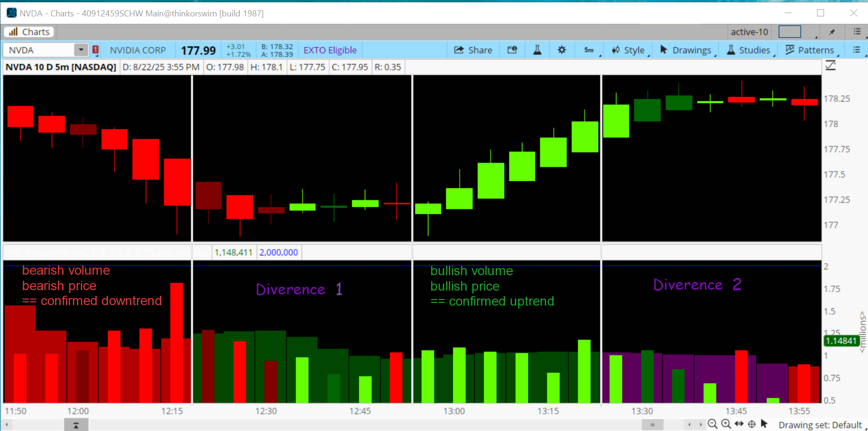The height and width of the screenshot is (431, 868).
Task: Click the small left scroll arrow
Action: click(689, 425)
